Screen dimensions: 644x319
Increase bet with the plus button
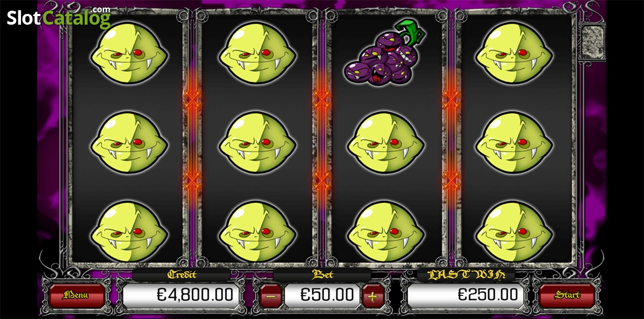click(372, 295)
